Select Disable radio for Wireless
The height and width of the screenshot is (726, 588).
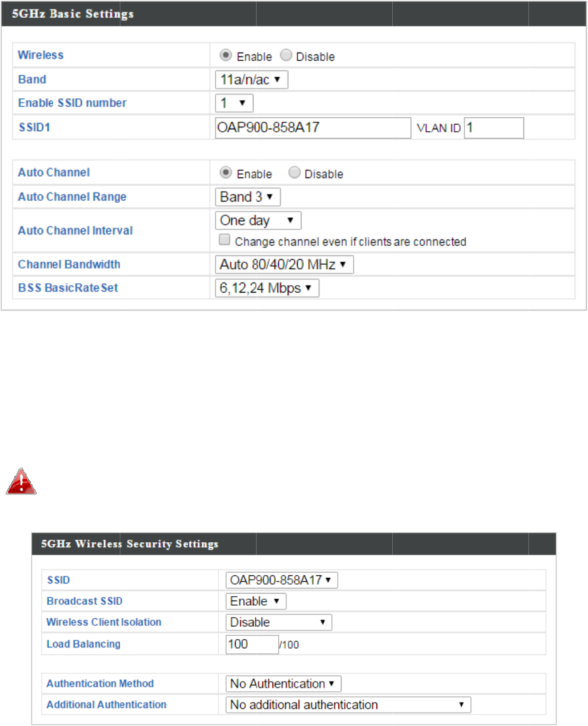[286, 56]
